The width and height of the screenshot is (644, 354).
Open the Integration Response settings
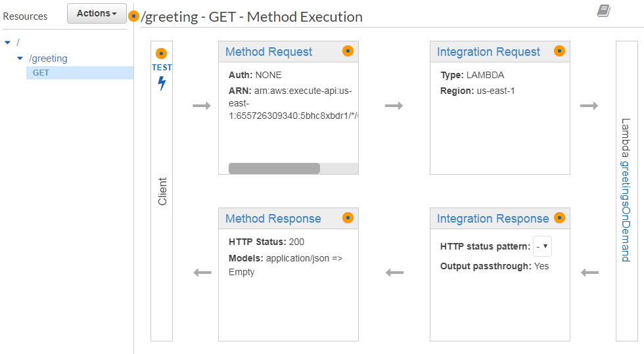point(492,219)
